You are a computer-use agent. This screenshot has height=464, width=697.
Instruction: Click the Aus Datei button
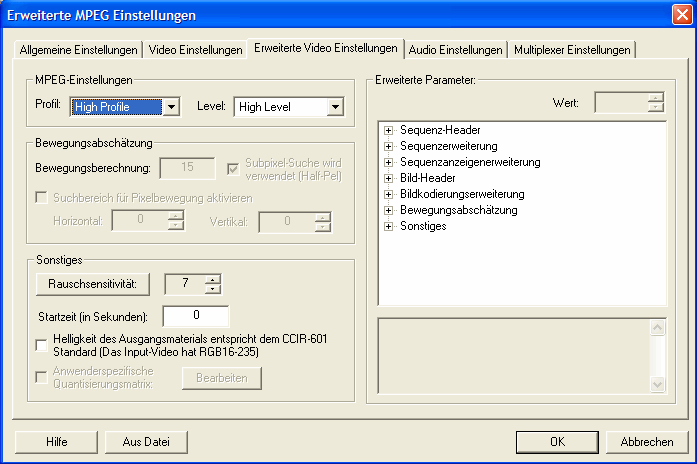(x=139, y=441)
